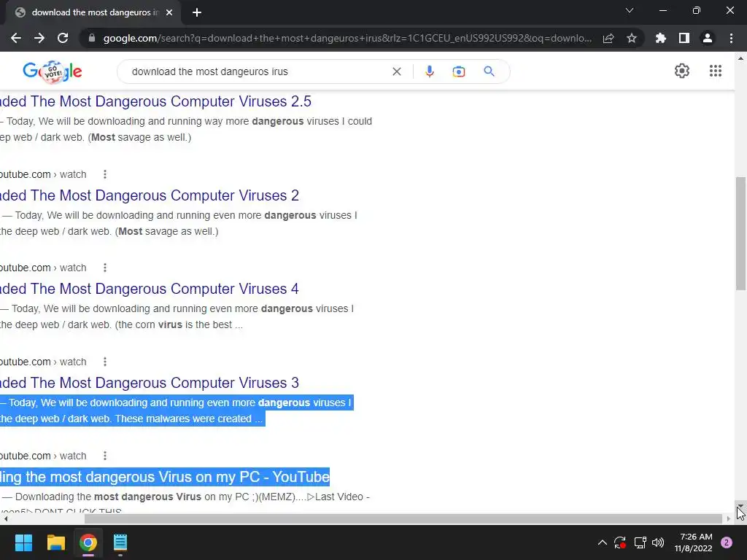747x560 pixels.
Task: Open the Chrome profile menu
Action: [x=708, y=38]
